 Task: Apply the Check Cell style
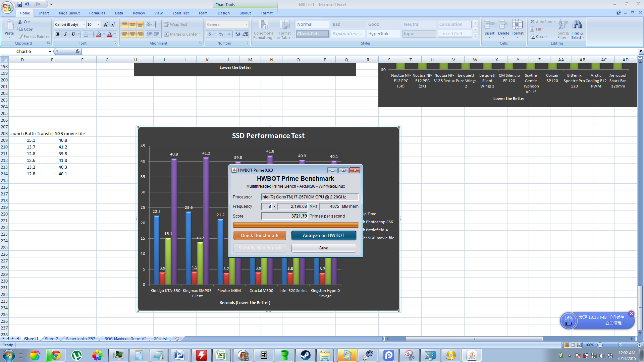312,34
